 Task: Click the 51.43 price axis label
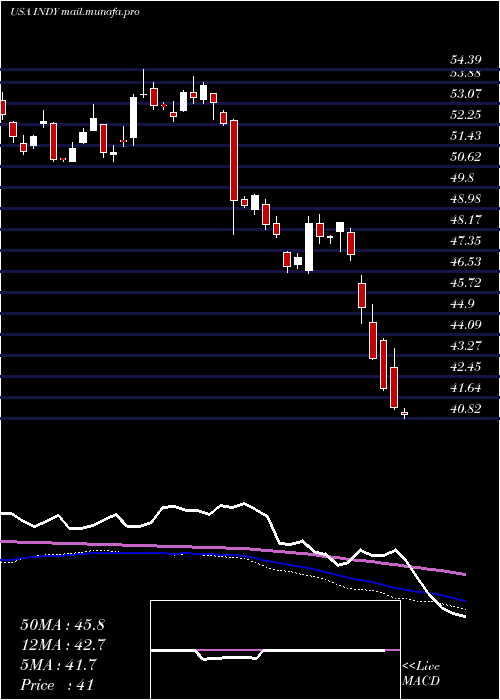465,136
